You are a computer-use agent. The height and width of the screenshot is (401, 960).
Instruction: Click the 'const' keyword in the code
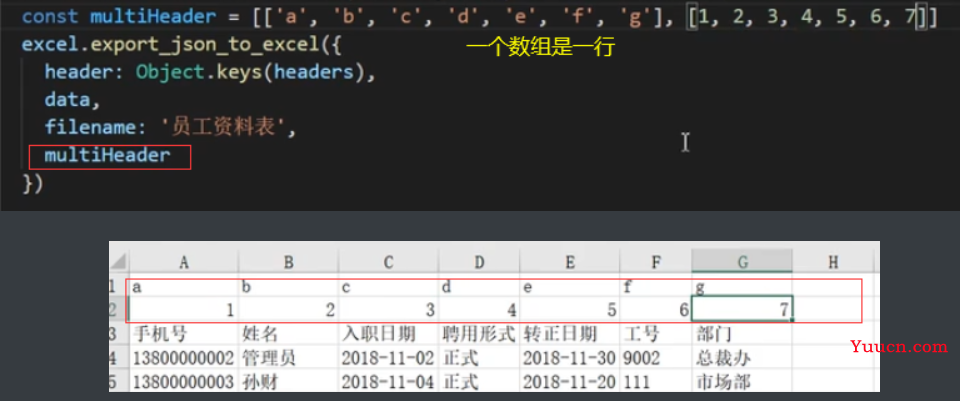[50, 16]
